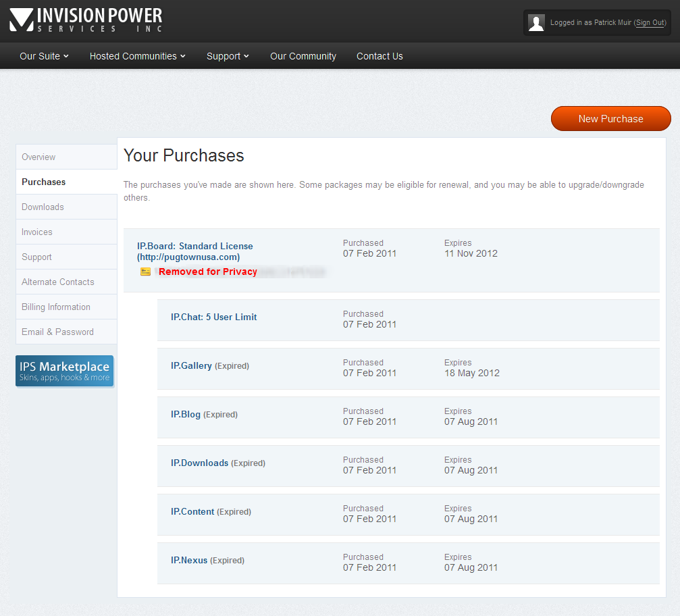Click the Sign Out link

point(650,22)
